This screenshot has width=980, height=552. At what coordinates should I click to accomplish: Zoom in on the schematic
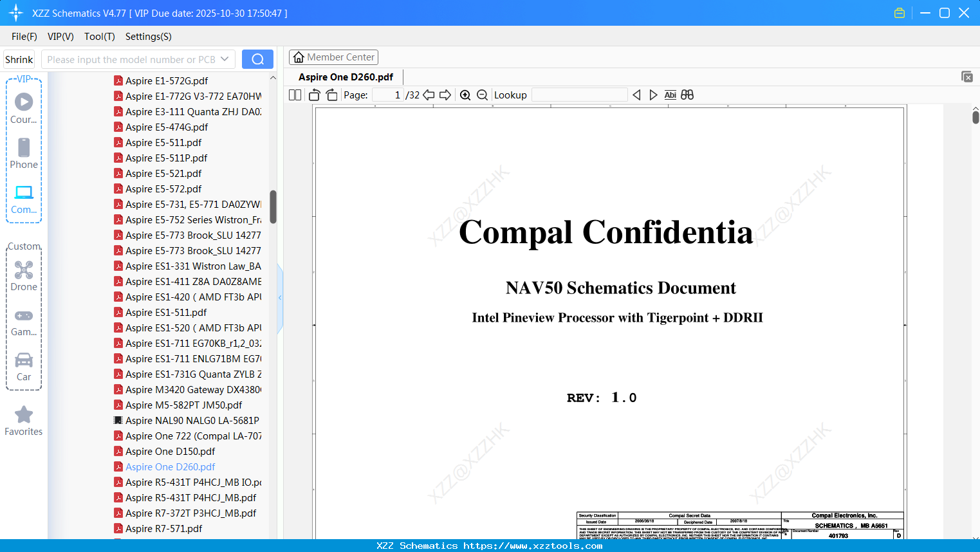(x=465, y=95)
